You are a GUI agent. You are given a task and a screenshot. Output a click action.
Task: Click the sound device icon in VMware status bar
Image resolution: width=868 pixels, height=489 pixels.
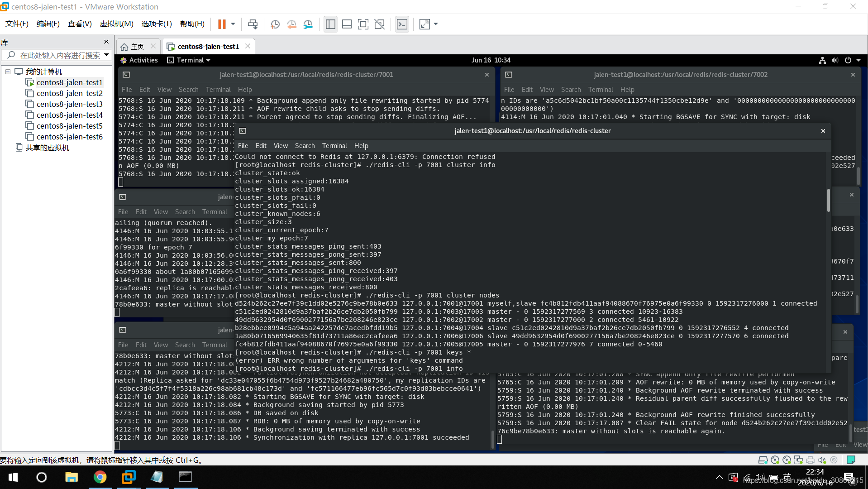822,460
